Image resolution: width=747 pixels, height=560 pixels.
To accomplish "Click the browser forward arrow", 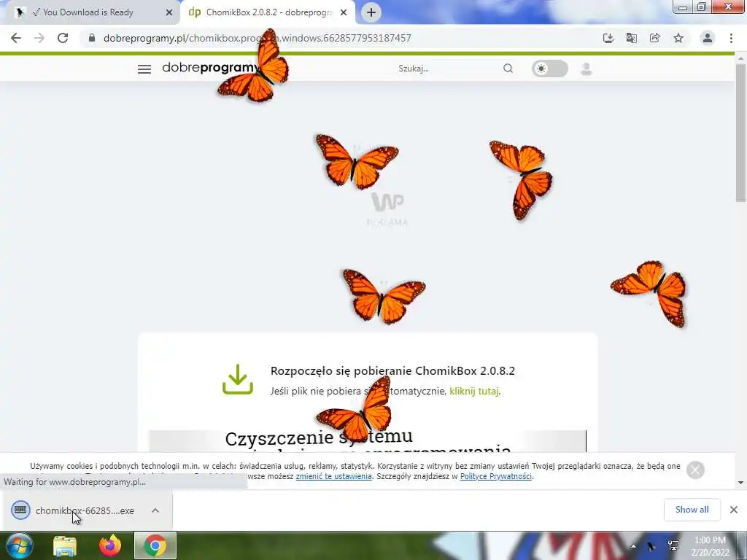I will [x=39, y=38].
